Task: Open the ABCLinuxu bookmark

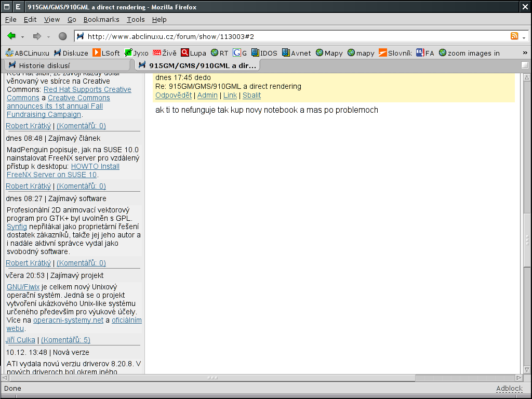Action: point(27,53)
